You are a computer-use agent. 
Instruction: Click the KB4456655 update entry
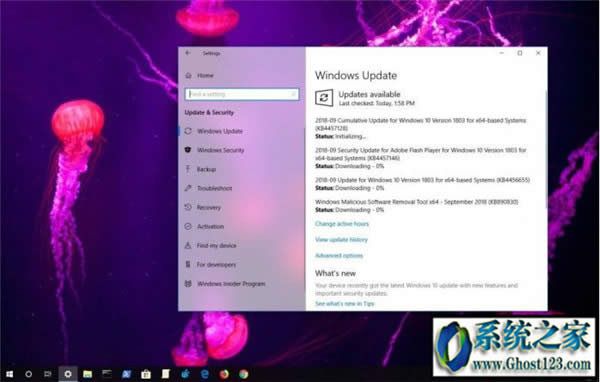pyautogui.click(x=422, y=184)
